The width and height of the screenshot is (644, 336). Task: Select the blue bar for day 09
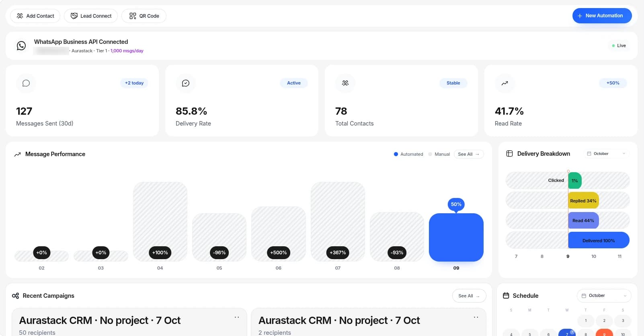(456, 237)
